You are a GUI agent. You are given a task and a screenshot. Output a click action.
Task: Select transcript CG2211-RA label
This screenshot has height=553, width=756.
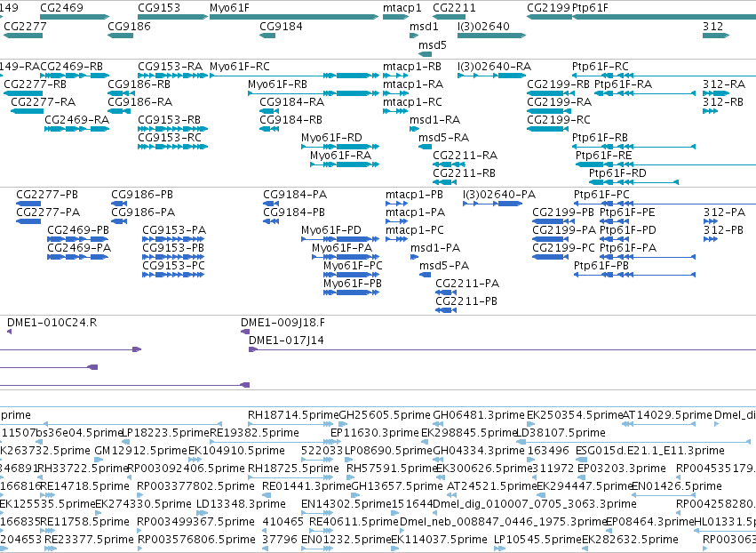point(465,156)
